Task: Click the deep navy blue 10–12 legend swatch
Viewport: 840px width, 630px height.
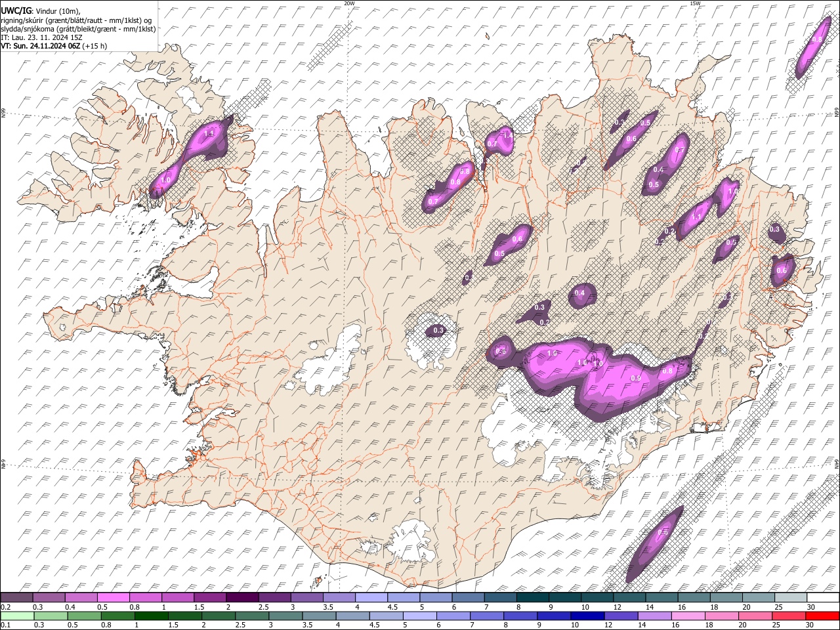Action: 588,616
